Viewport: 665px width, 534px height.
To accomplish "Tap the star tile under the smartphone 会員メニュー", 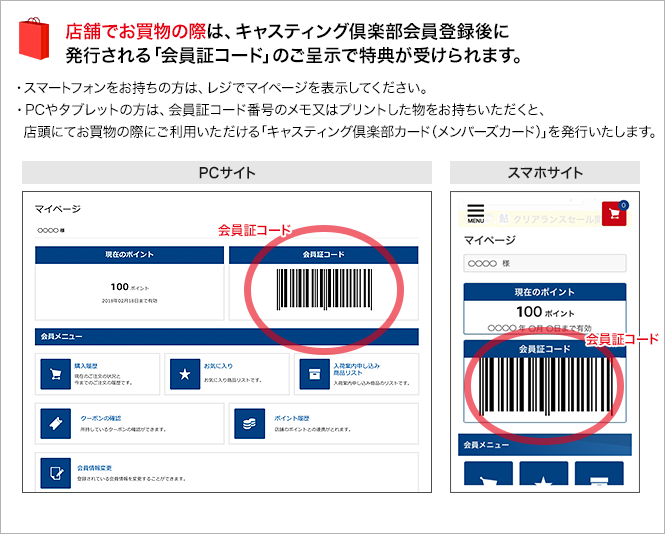I will [544, 473].
